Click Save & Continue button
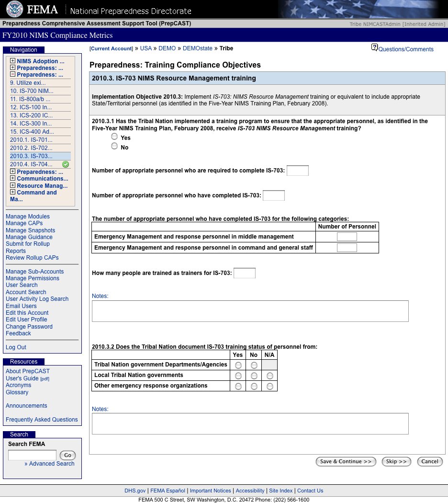The height and width of the screenshot is (503, 448). (x=346, y=462)
